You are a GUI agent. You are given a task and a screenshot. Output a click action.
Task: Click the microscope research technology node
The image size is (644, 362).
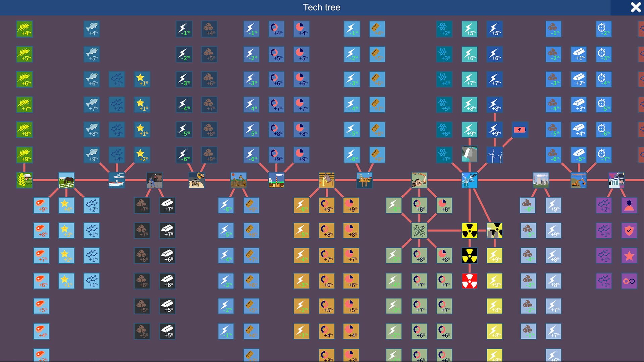pos(470,180)
